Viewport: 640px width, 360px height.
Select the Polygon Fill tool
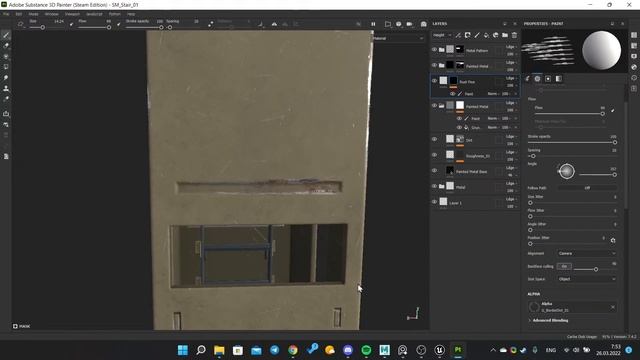coord(6,67)
